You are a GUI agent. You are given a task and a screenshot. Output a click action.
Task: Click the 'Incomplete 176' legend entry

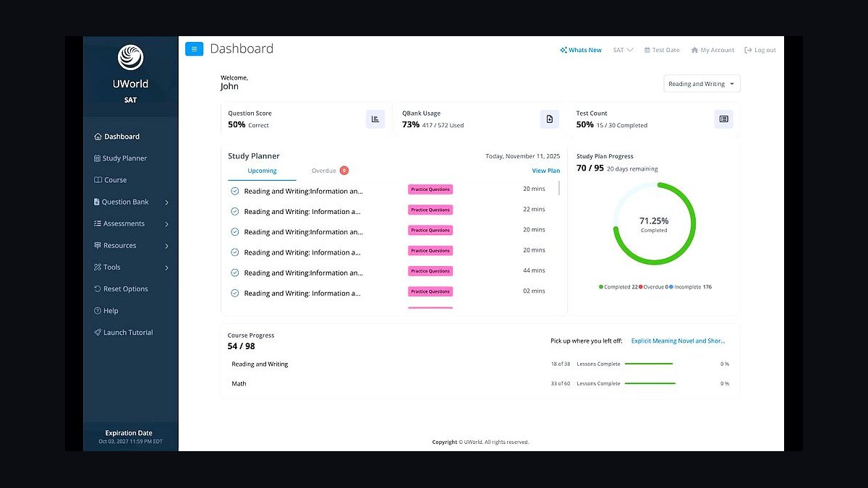tap(690, 287)
